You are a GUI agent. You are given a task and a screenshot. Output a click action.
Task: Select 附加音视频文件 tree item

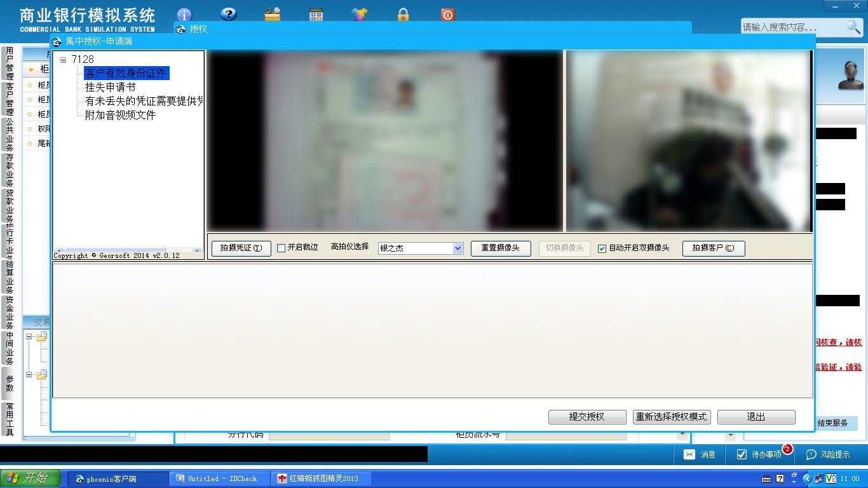coord(120,116)
